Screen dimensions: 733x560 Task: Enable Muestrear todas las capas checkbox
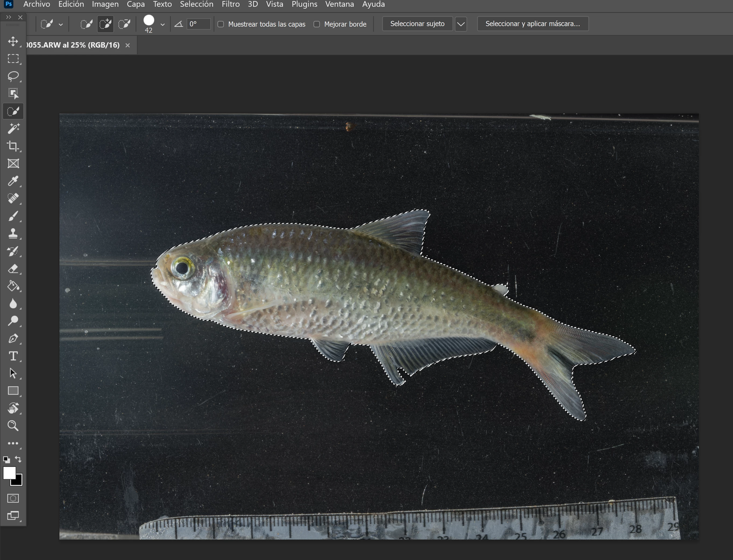(x=221, y=24)
